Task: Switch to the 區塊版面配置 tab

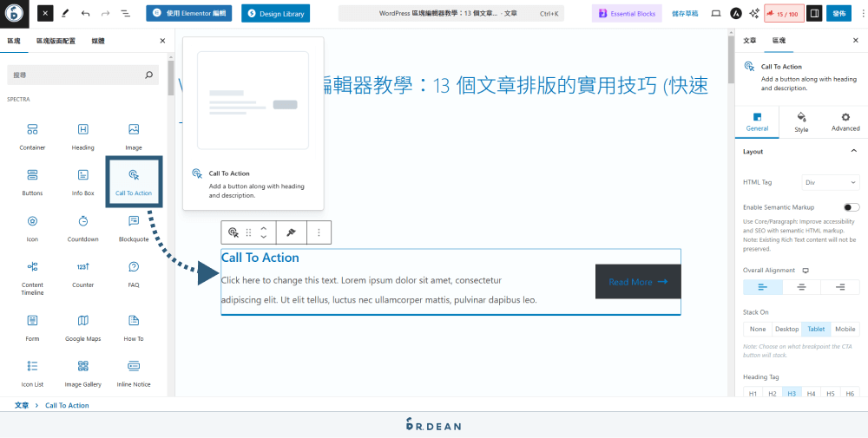Action: tap(56, 41)
